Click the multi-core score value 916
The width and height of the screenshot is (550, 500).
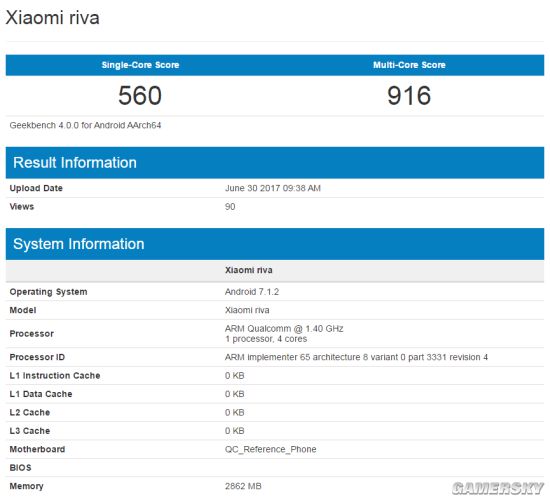pyautogui.click(x=409, y=95)
